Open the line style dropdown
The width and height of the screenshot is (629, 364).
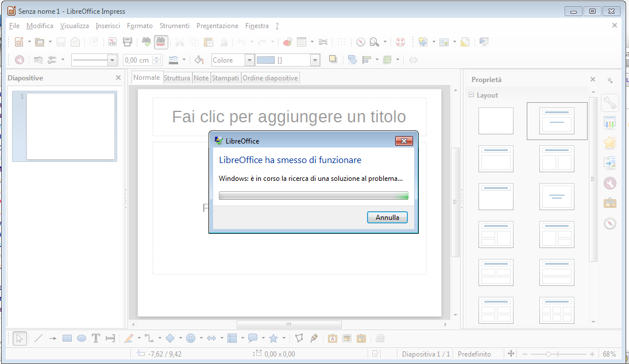click(x=113, y=60)
